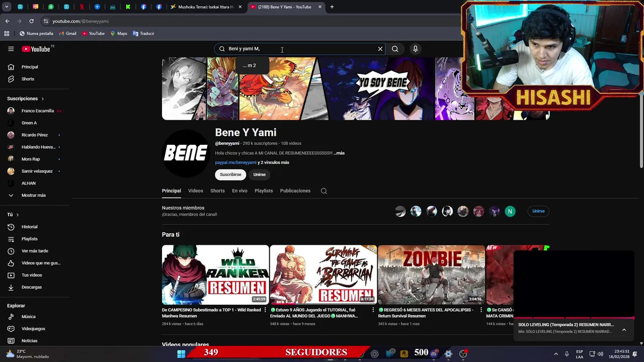Click the Suscribirse button
The height and width of the screenshot is (362, 644).
click(x=230, y=174)
